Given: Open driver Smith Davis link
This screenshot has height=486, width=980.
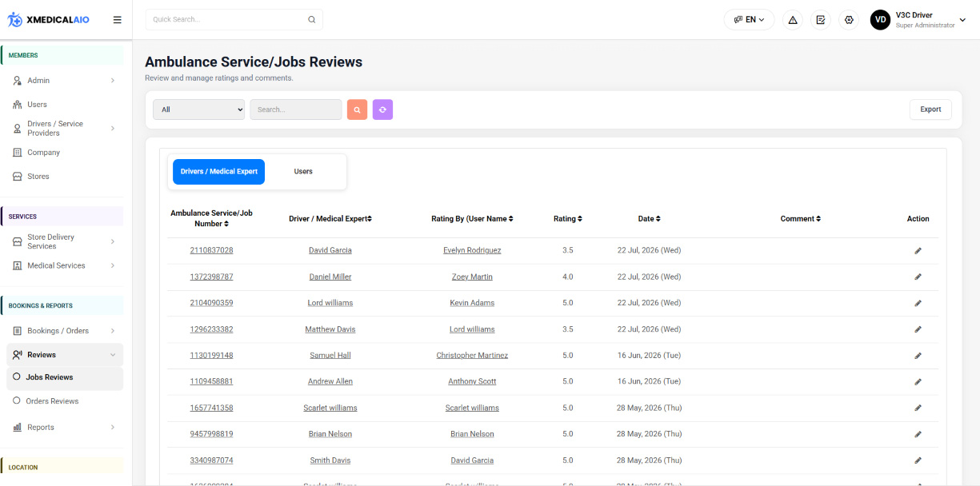Looking at the screenshot, I should click(330, 460).
